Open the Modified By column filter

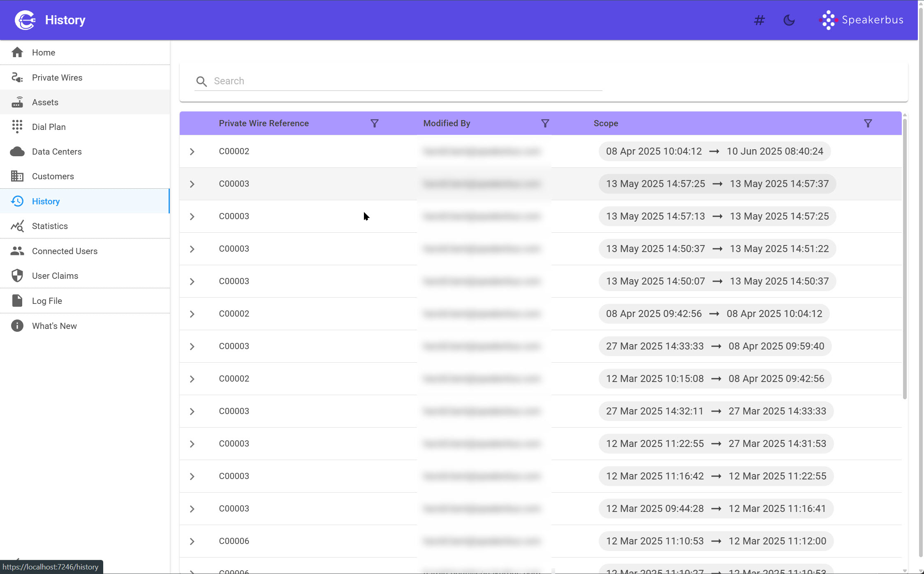(545, 123)
